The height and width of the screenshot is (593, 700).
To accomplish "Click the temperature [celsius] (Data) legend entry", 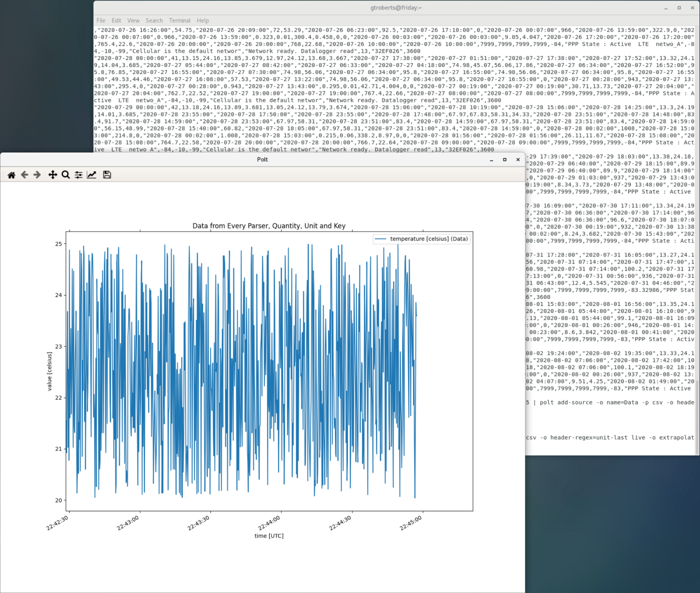I will (421, 239).
